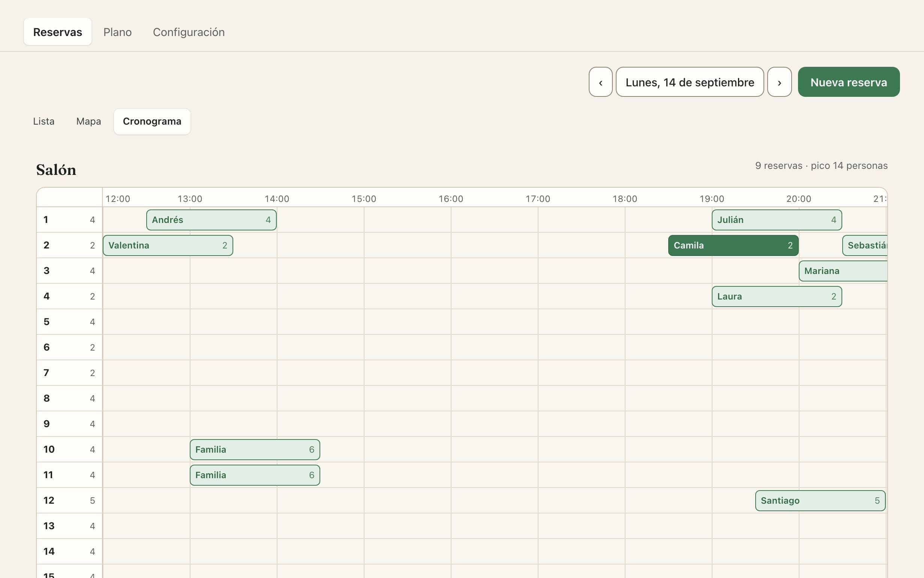Image resolution: width=924 pixels, height=578 pixels.
Task: Click table 9 row label
Action: point(69,424)
